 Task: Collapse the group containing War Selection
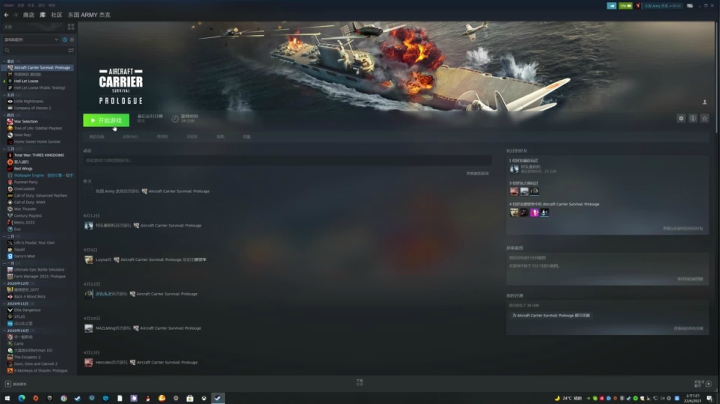(x=5, y=115)
